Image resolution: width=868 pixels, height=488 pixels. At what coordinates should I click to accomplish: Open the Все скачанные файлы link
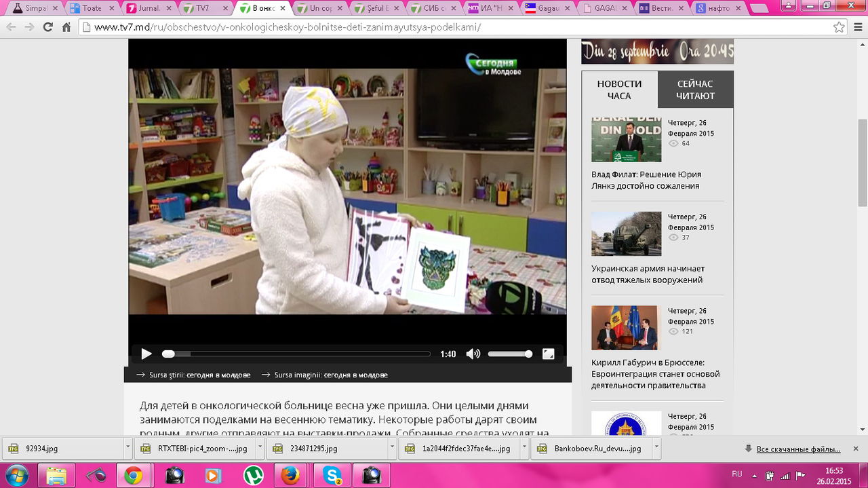pyautogui.click(x=798, y=449)
